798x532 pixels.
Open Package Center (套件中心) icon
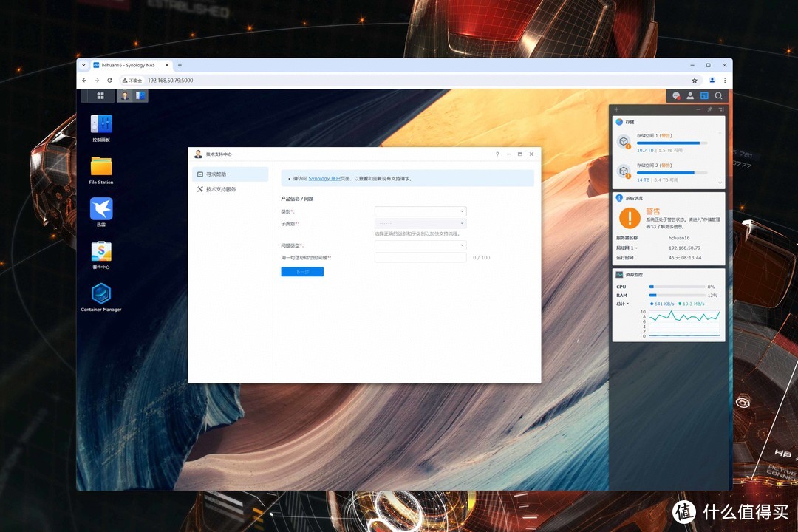101,251
